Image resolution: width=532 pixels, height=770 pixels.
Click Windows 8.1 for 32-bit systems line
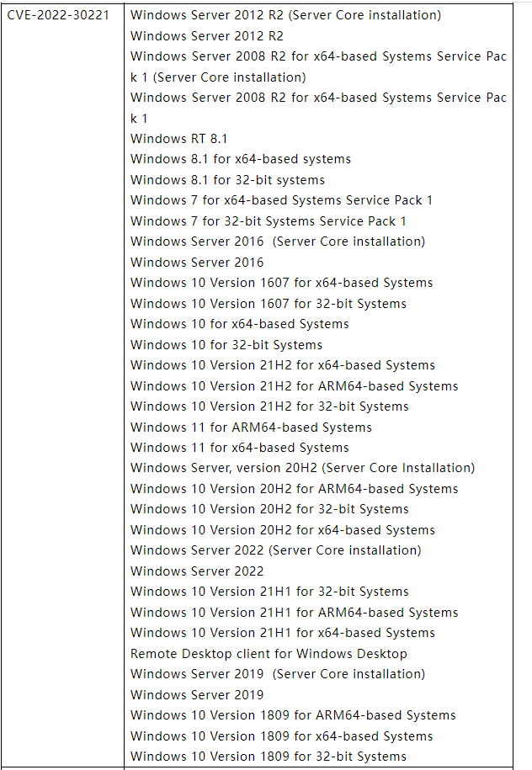tap(227, 180)
